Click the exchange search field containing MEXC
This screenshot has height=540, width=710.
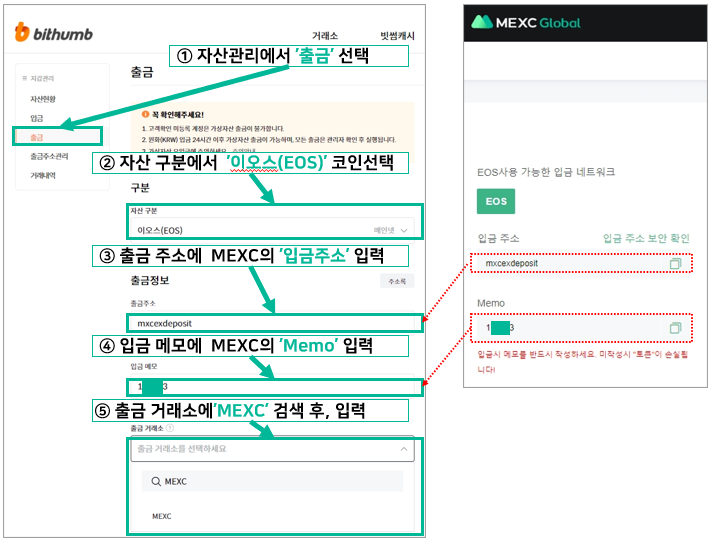click(273, 481)
